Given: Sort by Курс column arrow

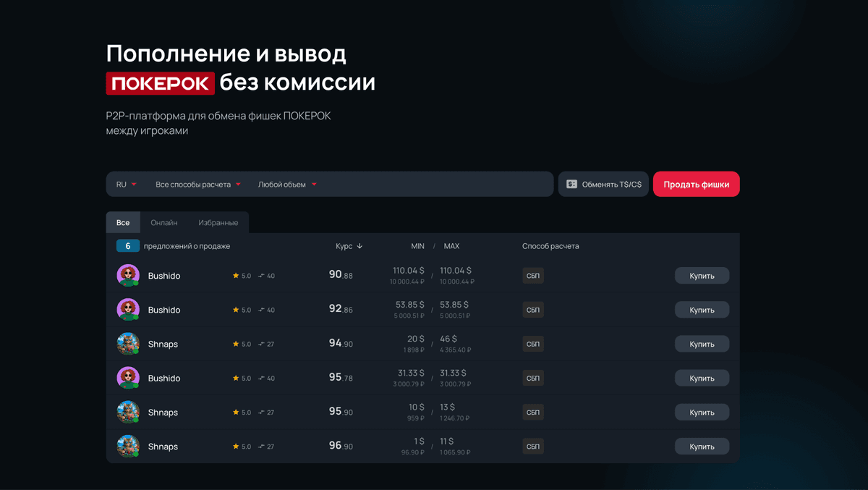Looking at the screenshot, I should tap(359, 246).
